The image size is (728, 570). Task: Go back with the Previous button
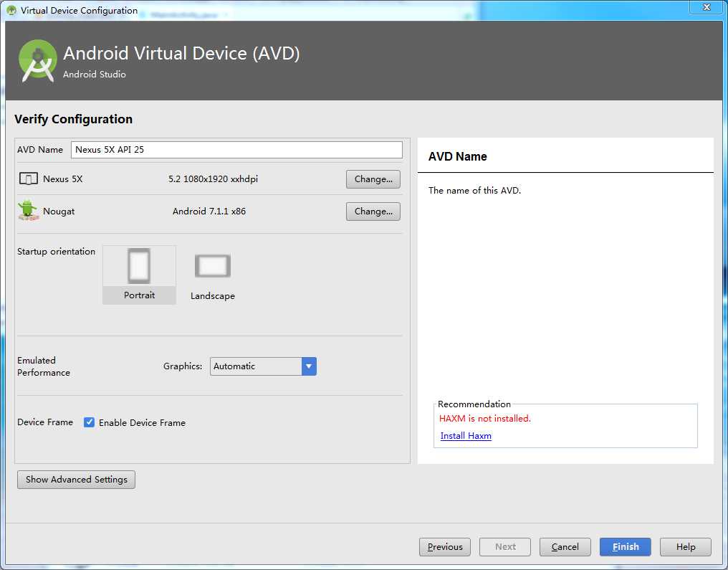(445, 547)
